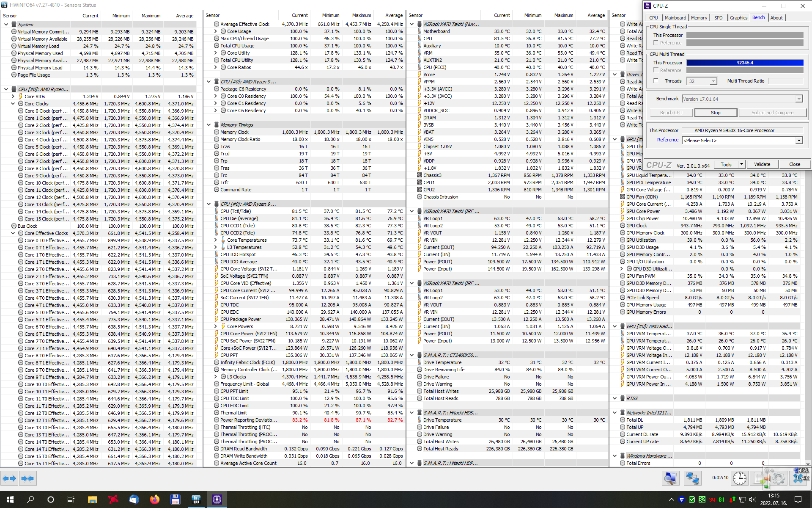812x508 pixels.
Task: Click the Windows Start button
Action: pos(10,500)
